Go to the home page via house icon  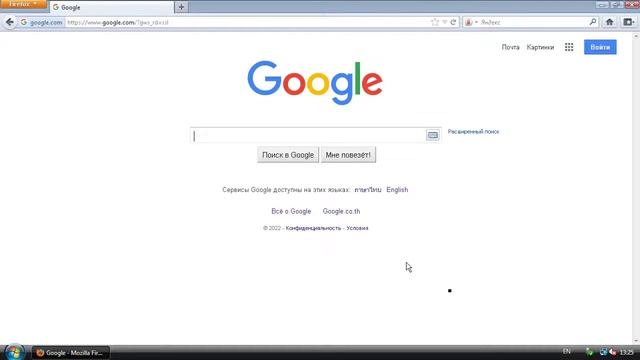609,22
